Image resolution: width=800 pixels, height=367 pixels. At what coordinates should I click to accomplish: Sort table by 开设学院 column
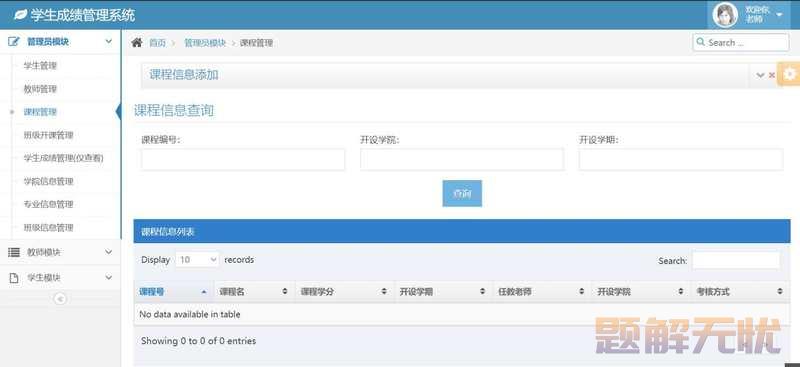point(641,292)
